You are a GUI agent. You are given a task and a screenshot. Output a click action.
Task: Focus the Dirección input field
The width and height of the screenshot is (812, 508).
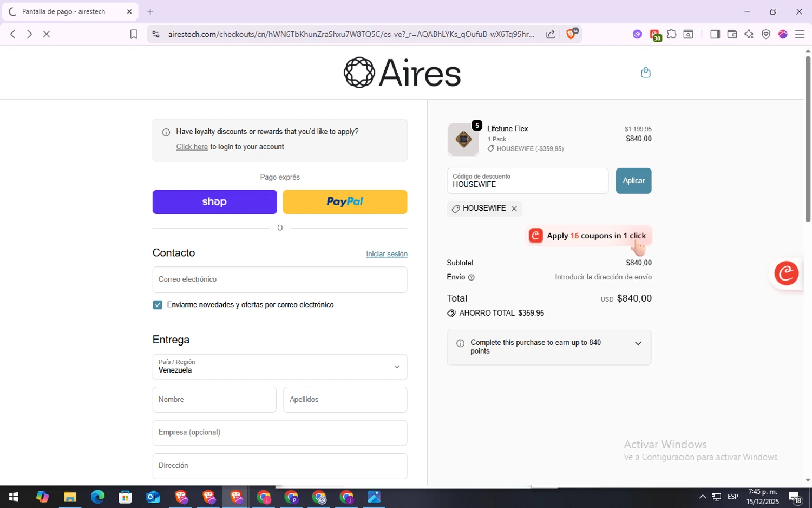click(280, 466)
